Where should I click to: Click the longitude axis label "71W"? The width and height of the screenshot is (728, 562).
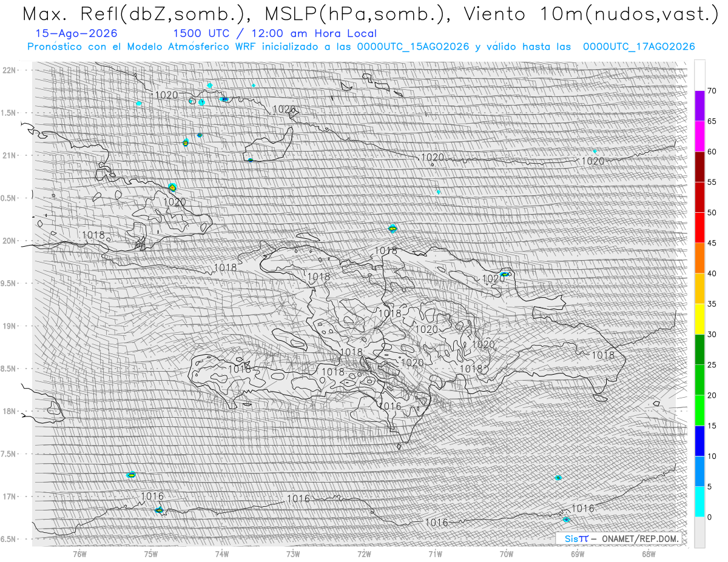[x=435, y=554]
